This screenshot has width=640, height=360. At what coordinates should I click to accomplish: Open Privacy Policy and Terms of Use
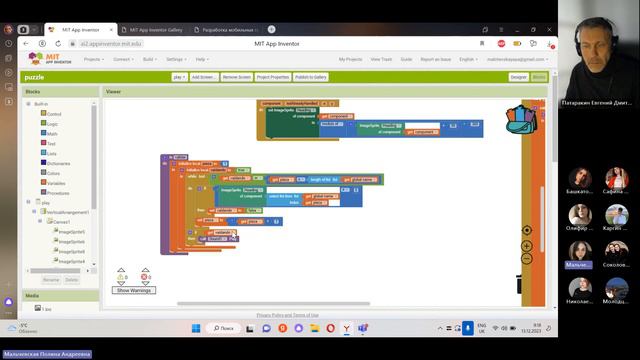pos(287,315)
